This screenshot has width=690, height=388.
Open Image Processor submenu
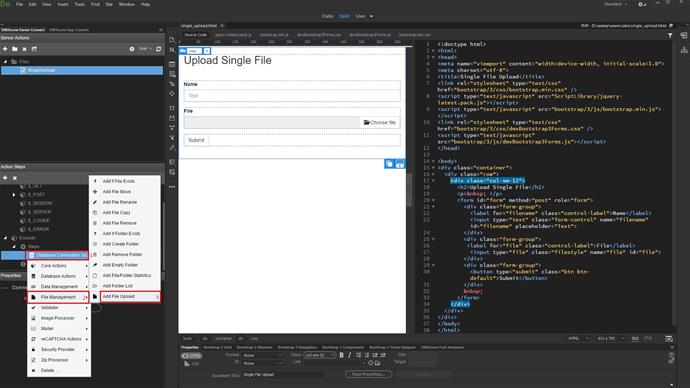pyautogui.click(x=59, y=318)
